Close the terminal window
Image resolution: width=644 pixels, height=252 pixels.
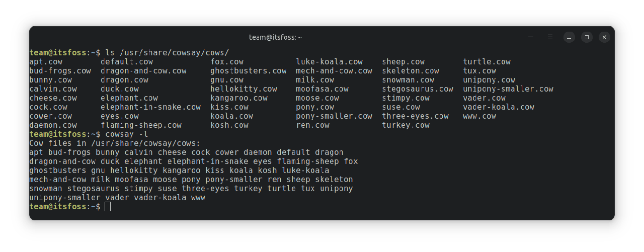pyautogui.click(x=604, y=37)
